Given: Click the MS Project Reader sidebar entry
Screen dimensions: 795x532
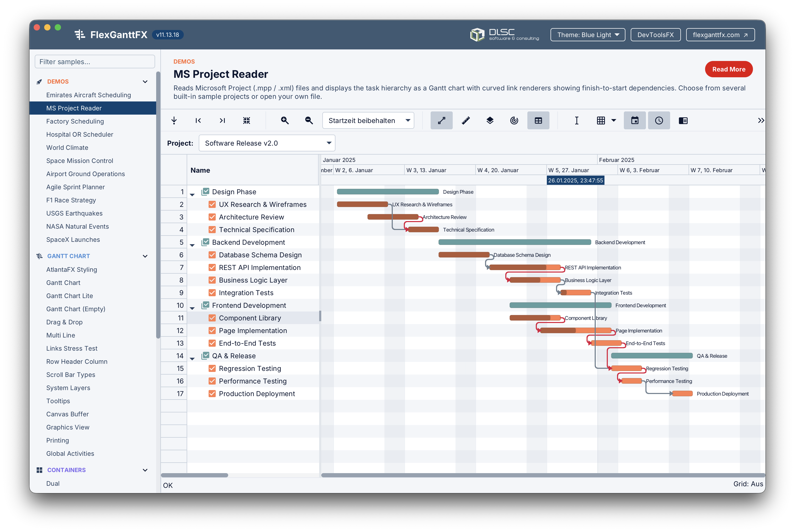Looking at the screenshot, I should click(93, 108).
